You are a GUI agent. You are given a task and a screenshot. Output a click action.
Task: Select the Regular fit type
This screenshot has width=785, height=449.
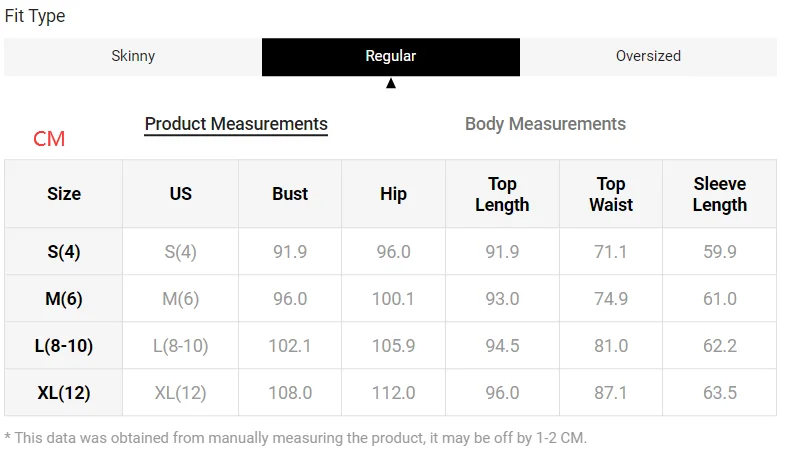[390, 56]
